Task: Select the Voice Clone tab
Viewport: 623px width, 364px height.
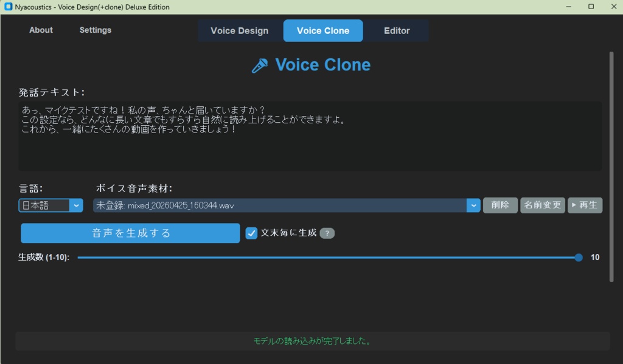Action: tap(322, 30)
